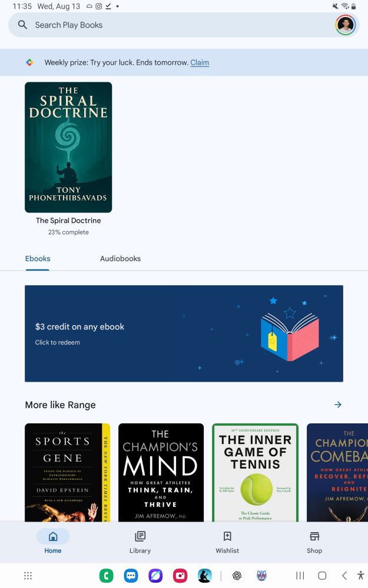Viewport: 368px width, 588px height.
Task: Open the Library tab icon
Action: tap(140, 536)
